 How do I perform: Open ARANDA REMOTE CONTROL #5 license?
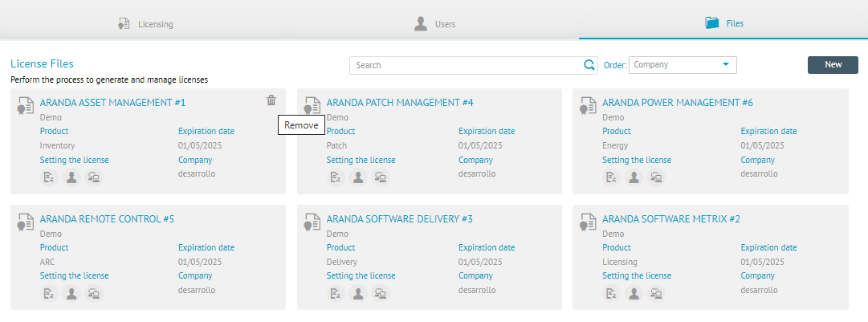tap(107, 218)
